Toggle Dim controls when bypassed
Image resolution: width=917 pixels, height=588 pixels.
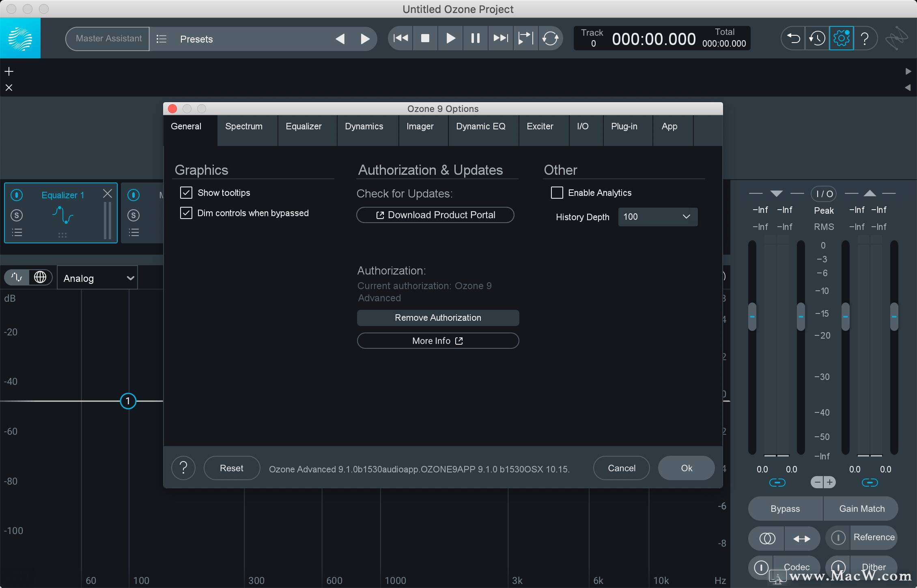(x=186, y=213)
